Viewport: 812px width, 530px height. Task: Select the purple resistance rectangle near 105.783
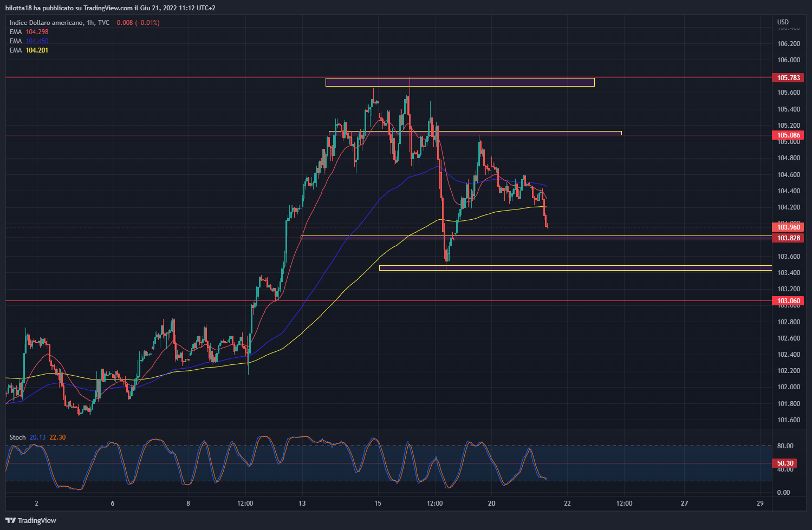click(460, 82)
